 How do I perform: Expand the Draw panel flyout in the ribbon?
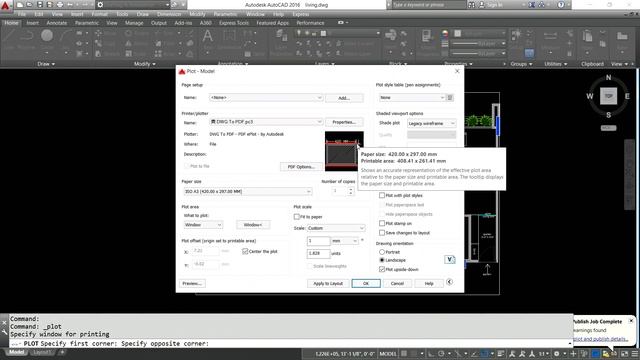pyautogui.click(x=46, y=64)
